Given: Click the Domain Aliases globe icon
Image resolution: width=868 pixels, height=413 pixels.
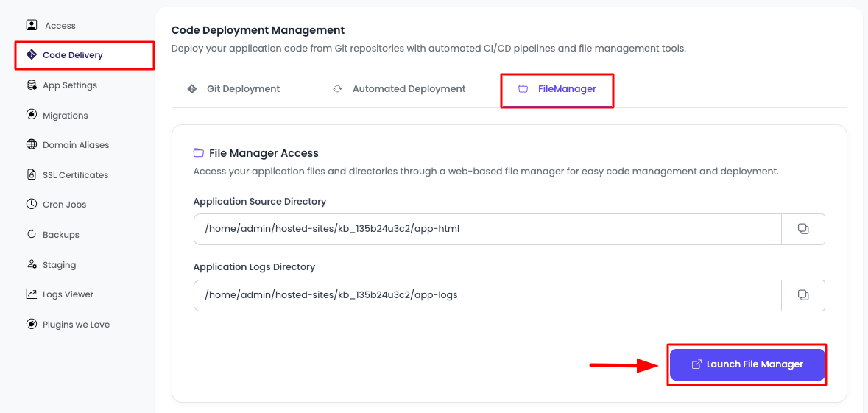Looking at the screenshot, I should [x=32, y=145].
